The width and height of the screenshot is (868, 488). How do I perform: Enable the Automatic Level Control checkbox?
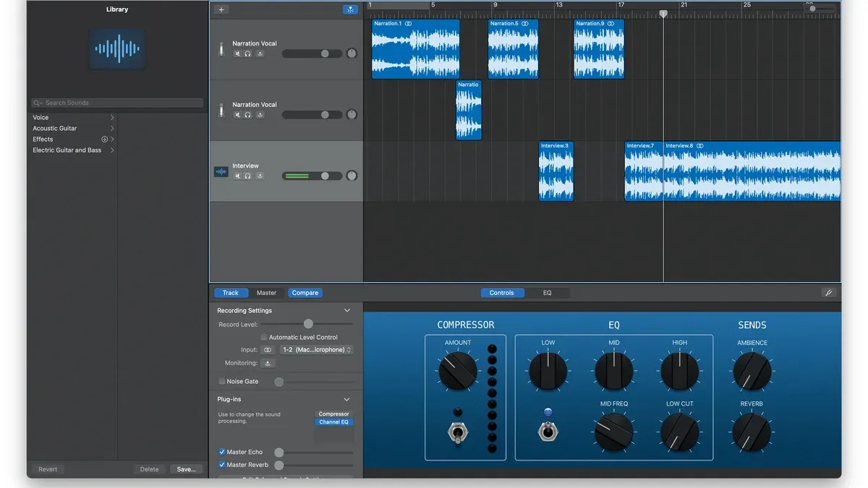pos(264,338)
